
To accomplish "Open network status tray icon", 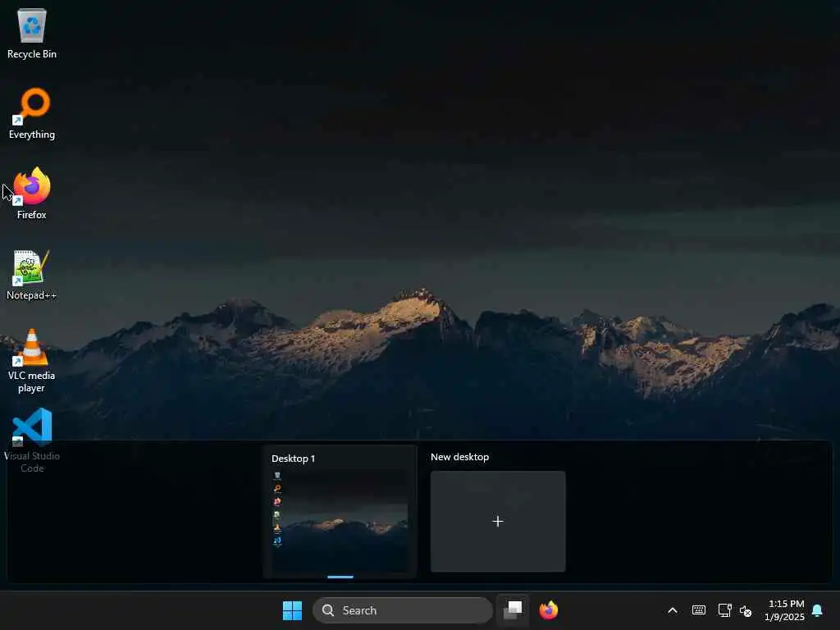I will [724, 610].
